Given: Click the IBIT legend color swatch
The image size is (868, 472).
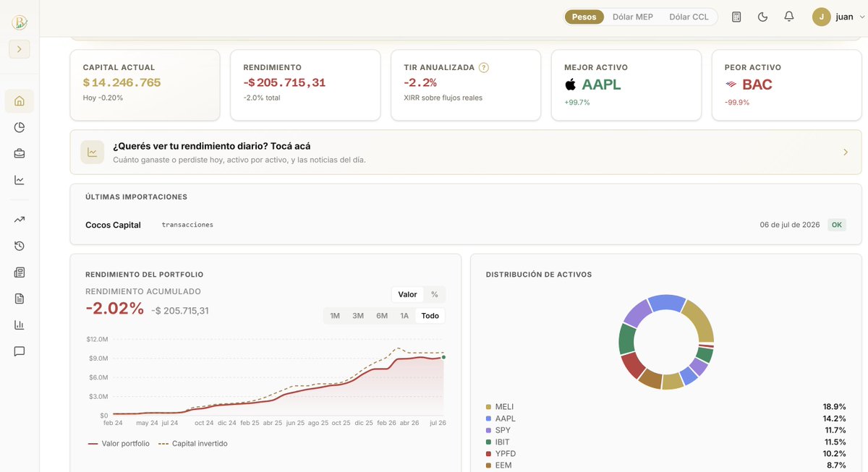Looking at the screenshot, I should pos(488,442).
